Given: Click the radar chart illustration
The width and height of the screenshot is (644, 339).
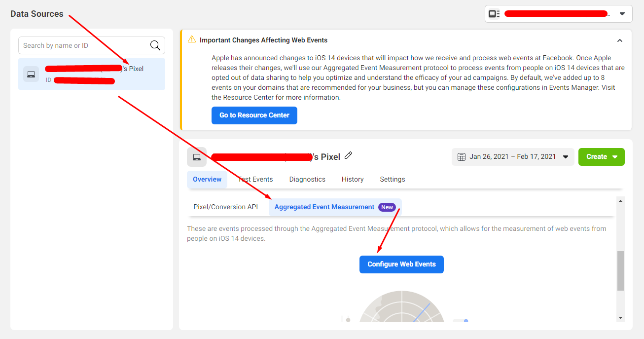Looking at the screenshot, I should coord(402,306).
